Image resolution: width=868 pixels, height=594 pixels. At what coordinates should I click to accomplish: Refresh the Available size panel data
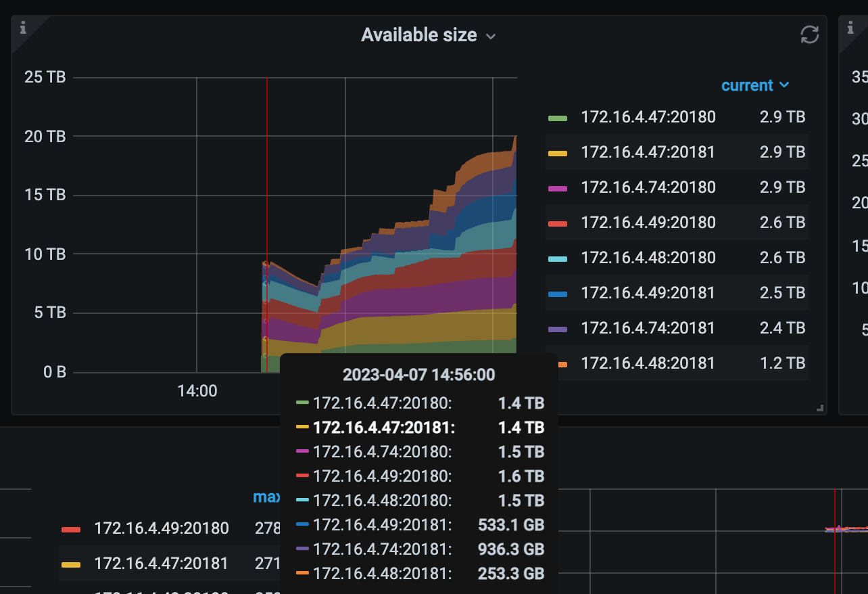[x=809, y=35]
